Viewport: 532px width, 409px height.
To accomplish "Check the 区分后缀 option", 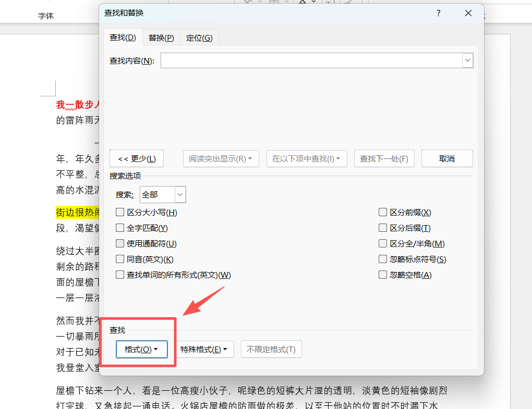I will [383, 228].
